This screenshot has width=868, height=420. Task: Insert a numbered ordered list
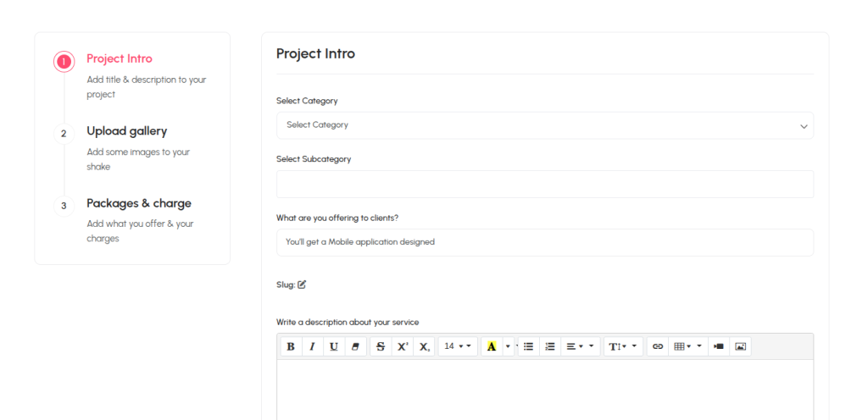550,346
